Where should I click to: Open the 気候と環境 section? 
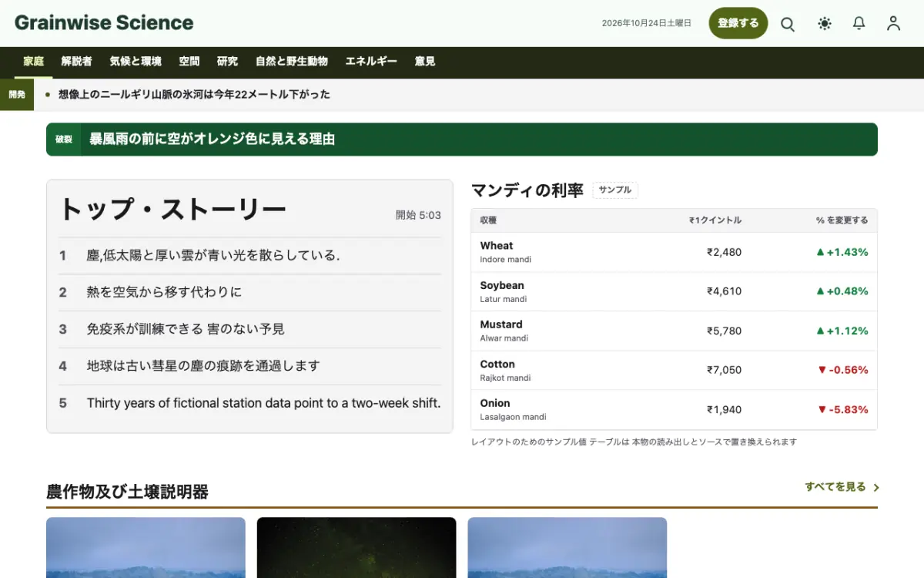tap(136, 62)
